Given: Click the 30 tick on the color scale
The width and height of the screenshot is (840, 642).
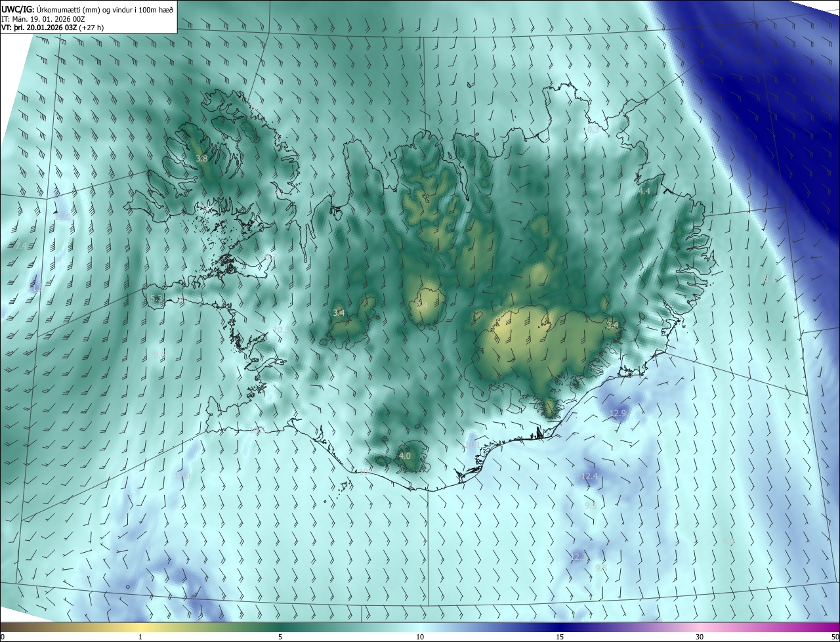Looking at the screenshot, I should click(700, 637).
